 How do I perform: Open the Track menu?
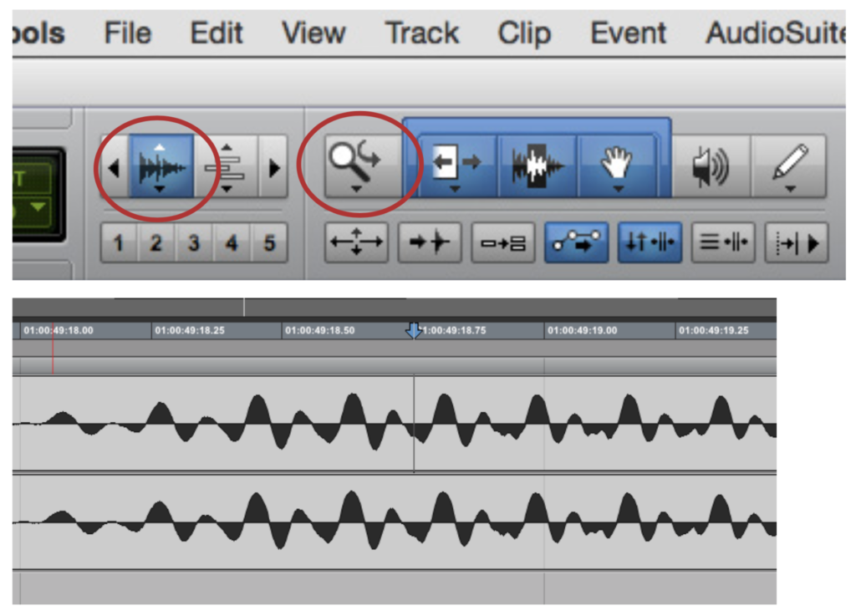pyautogui.click(x=422, y=33)
